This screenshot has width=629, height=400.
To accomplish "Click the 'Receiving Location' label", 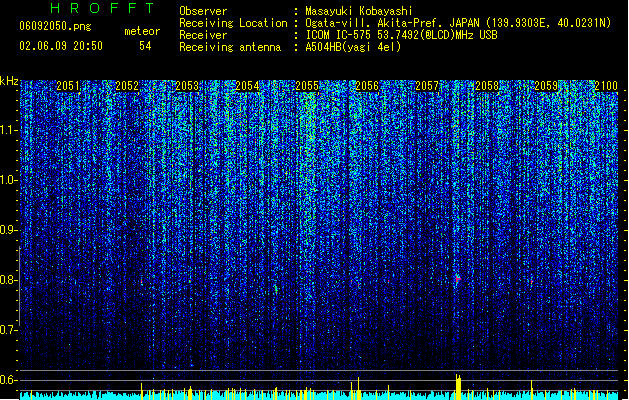I will click(x=233, y=23).
